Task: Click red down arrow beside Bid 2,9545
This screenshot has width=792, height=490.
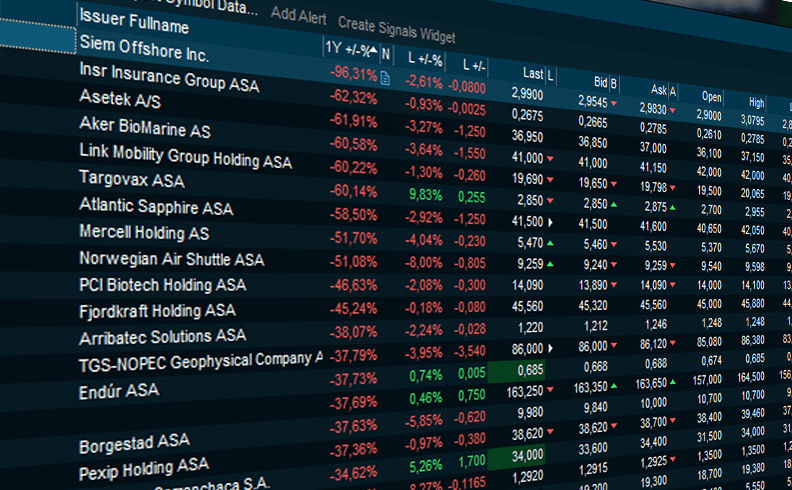Action: (613, 103)
